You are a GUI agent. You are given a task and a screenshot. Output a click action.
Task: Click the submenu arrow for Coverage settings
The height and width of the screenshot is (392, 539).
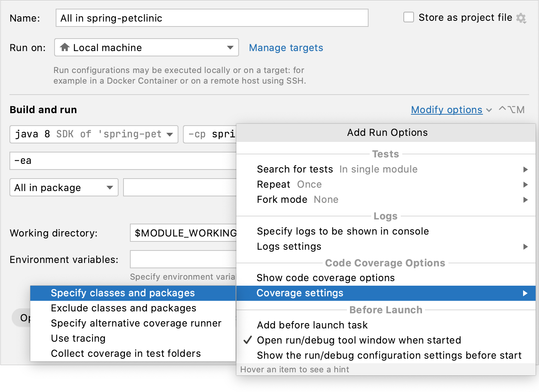coord(525,293)
